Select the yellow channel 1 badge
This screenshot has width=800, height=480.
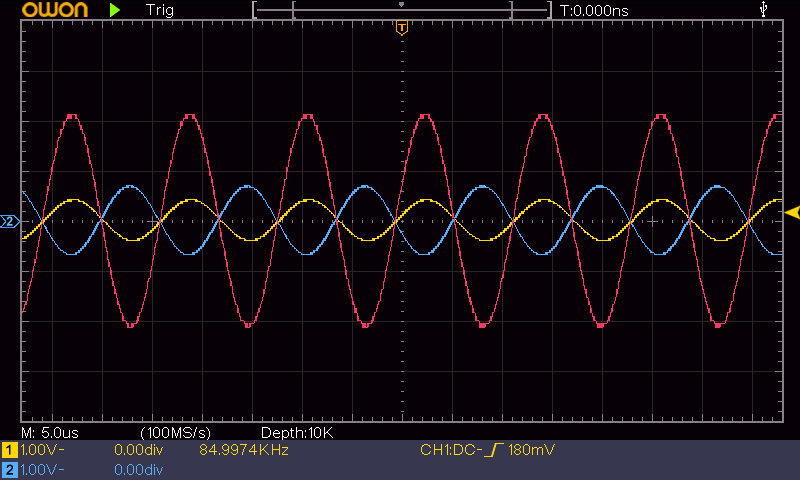point(10,451)
